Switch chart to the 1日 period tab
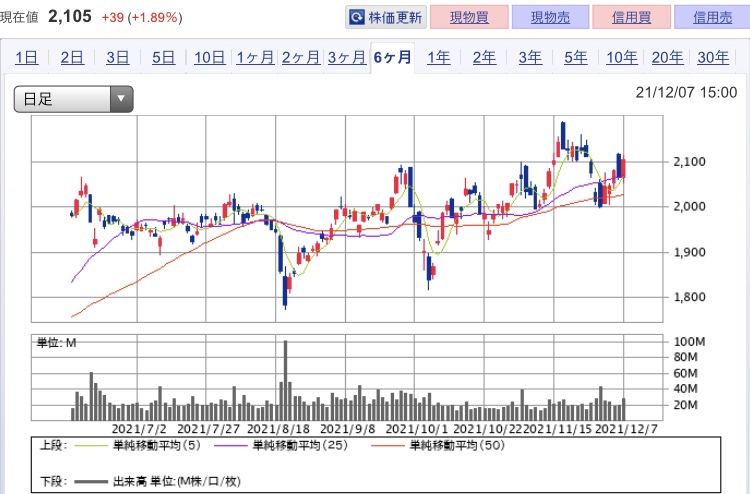Image resolution: width=750 pixels, height=494 pixels. point(26,57)
